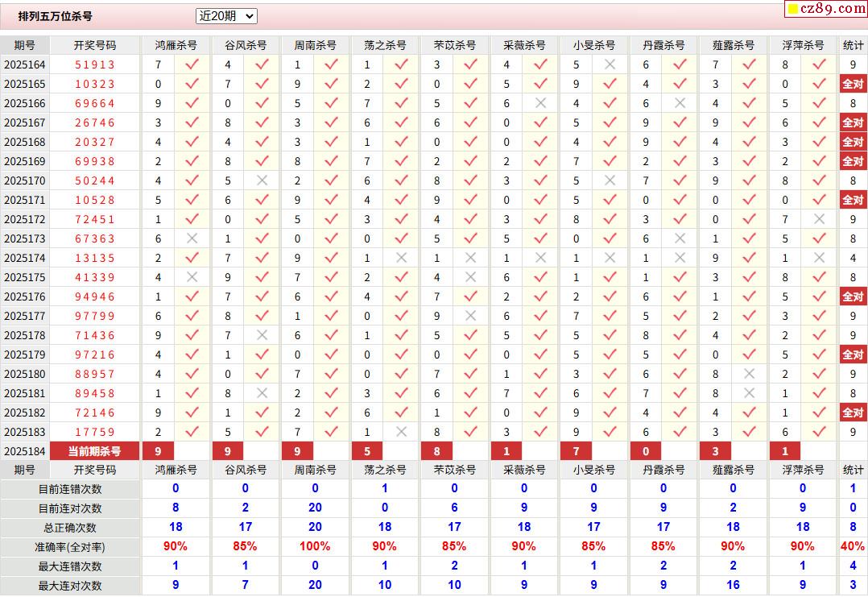The height and width of the screenshot is (597, 868).
Task: Click the winning number 17759
Action: click(x=95, y=432)
